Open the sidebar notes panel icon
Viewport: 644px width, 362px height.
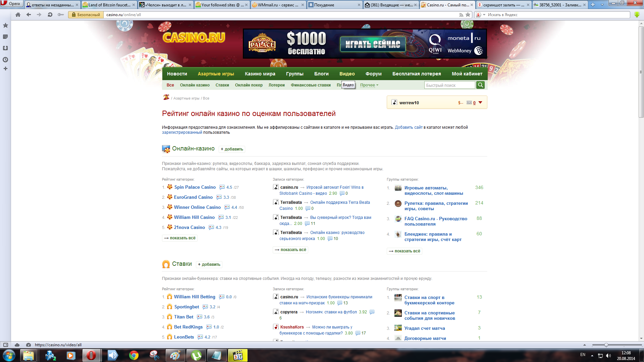tap(5, 37)
